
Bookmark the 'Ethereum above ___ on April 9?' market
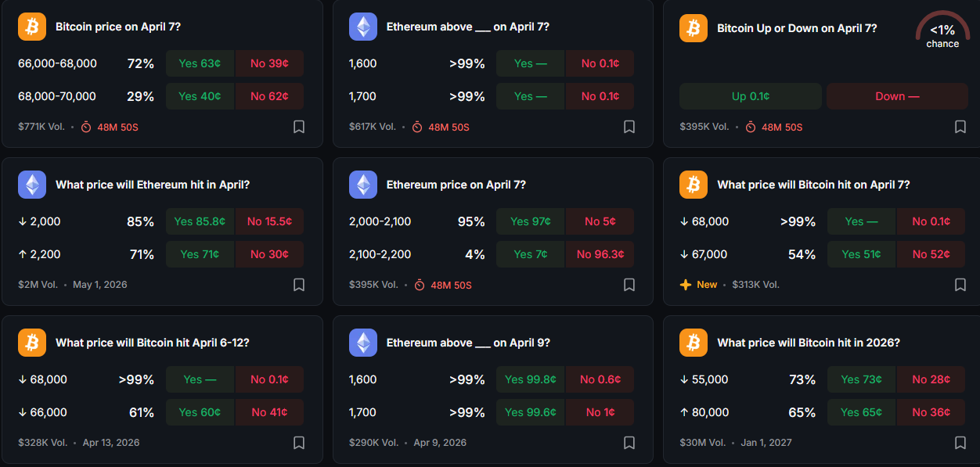(629, 443)
